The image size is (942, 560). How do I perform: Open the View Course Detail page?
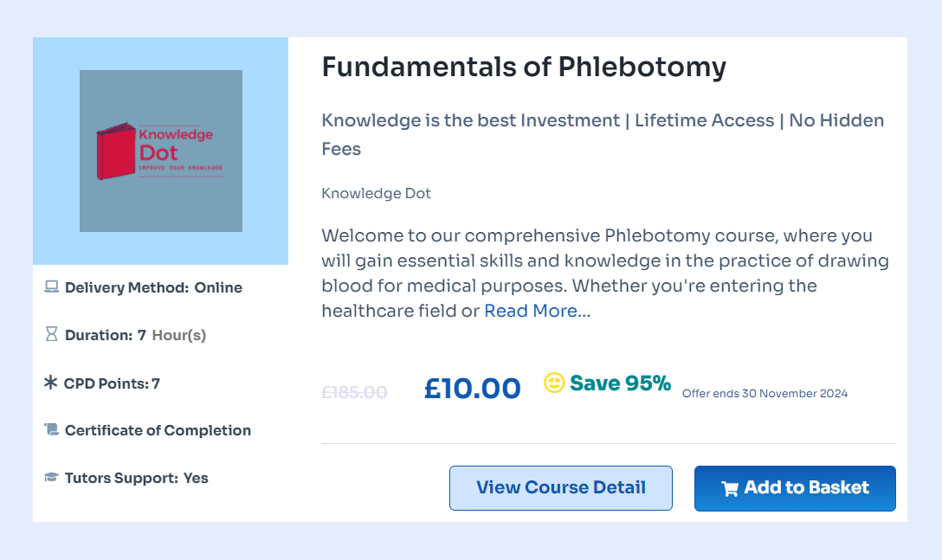(x=560, y=487)
